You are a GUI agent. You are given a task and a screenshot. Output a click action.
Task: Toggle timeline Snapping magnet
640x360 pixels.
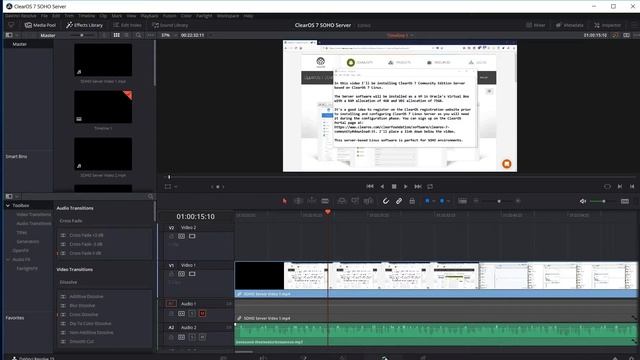pyautogui.click(x=386, y=201)
